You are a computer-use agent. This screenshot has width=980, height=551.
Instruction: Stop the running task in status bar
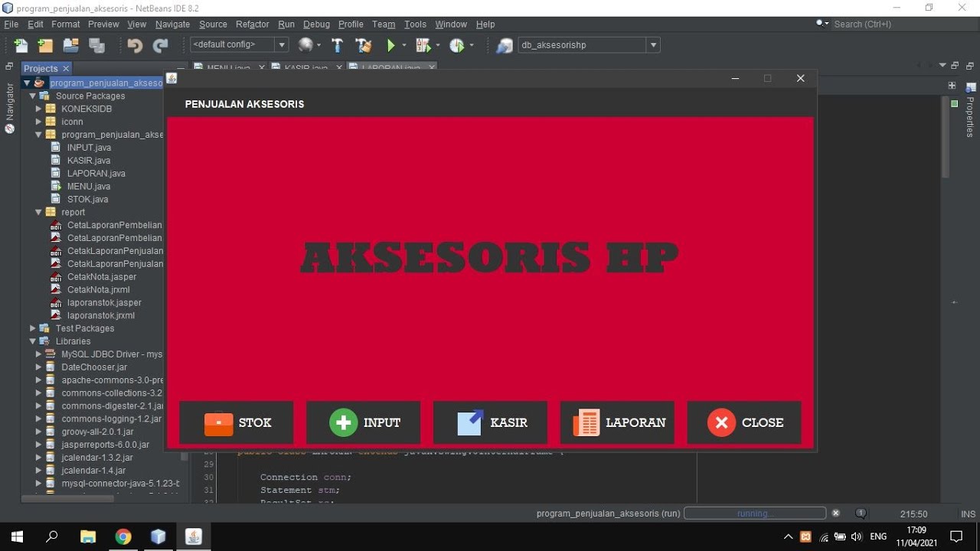click(x=836, y=514)
